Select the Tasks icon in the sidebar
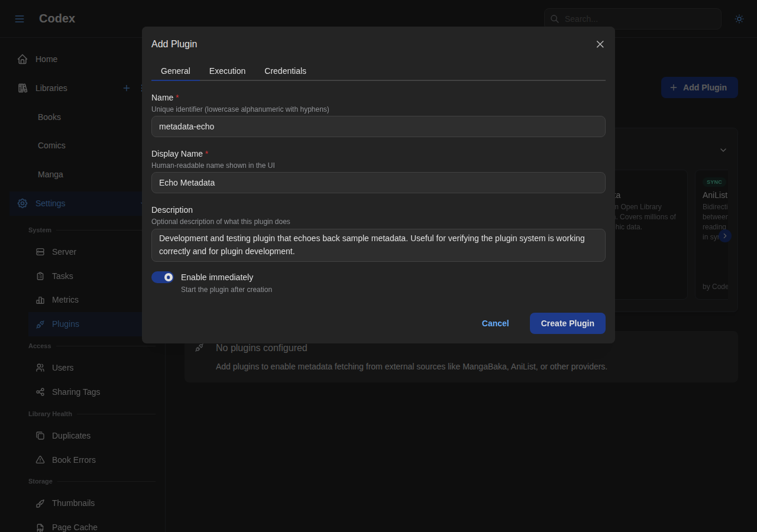 [39, 275]
